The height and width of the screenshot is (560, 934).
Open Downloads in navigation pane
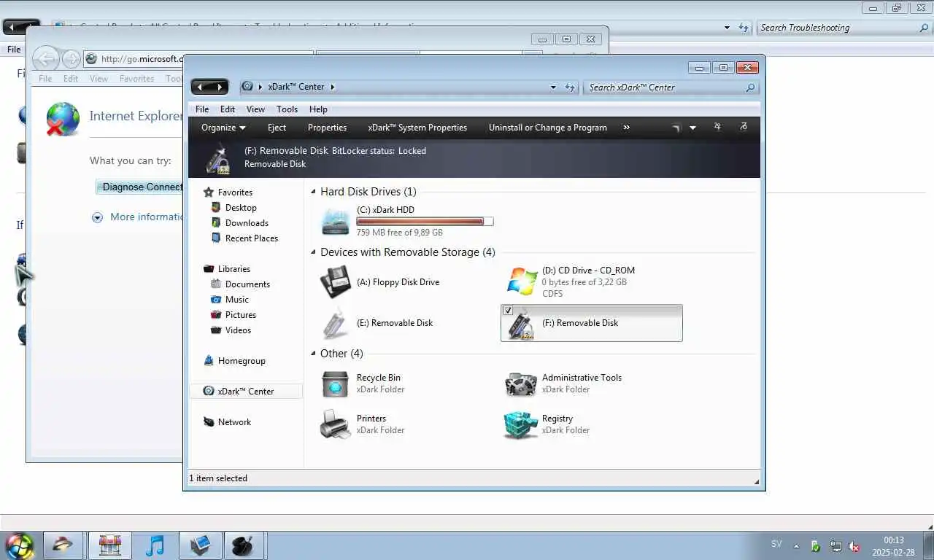click(x=247, y=223)
